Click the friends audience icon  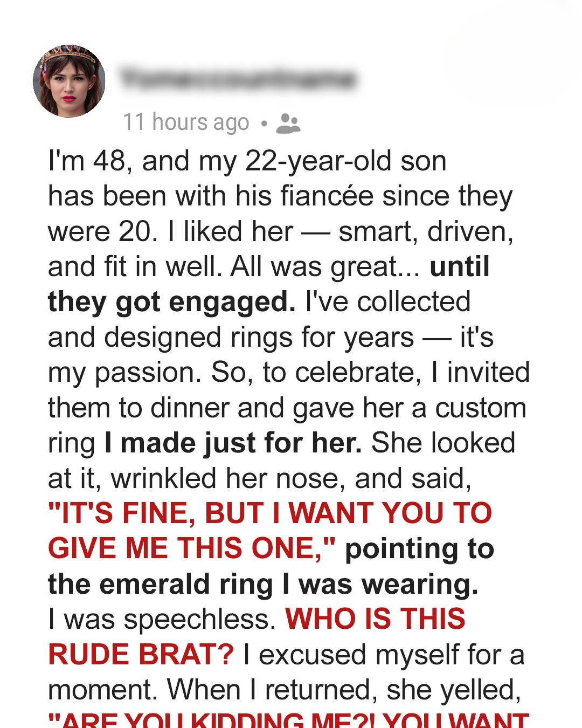(x=288, y=123)
